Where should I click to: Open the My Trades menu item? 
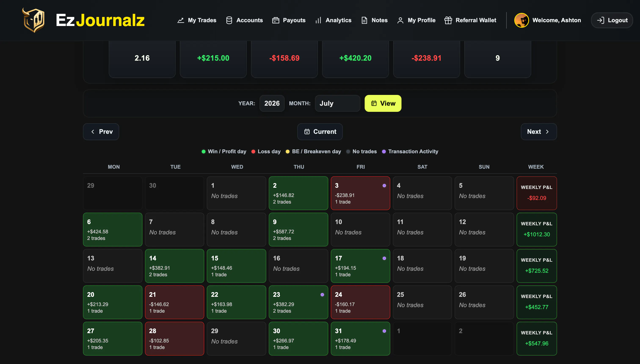pyautogui.click(x=197, y=20)
